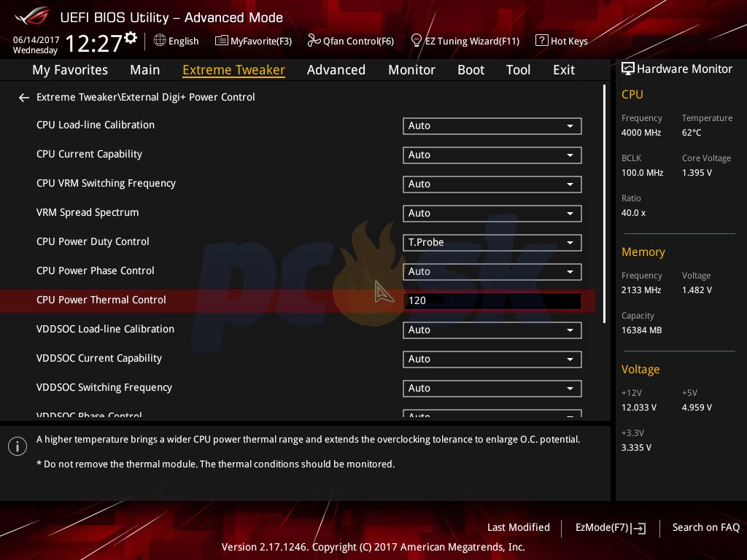
Task: Click the CPU Power Thermal Control value field
Action: [x=492, y=300]
